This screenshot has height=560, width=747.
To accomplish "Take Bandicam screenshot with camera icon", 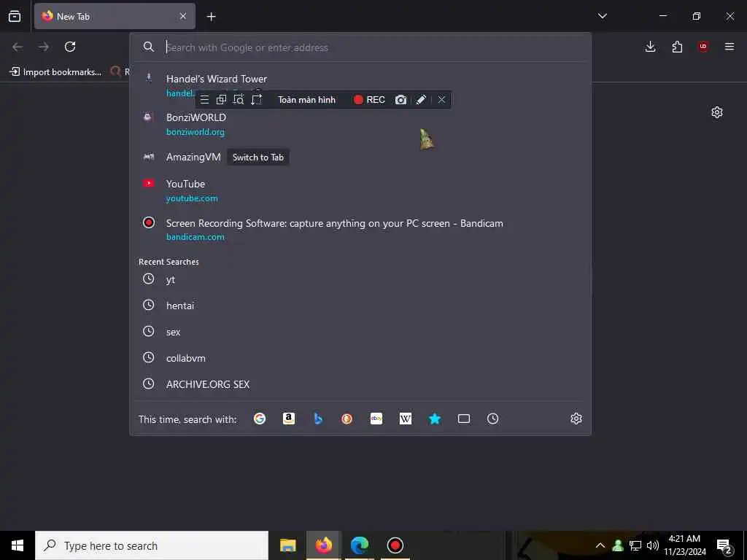I will [x=400, y=99].
